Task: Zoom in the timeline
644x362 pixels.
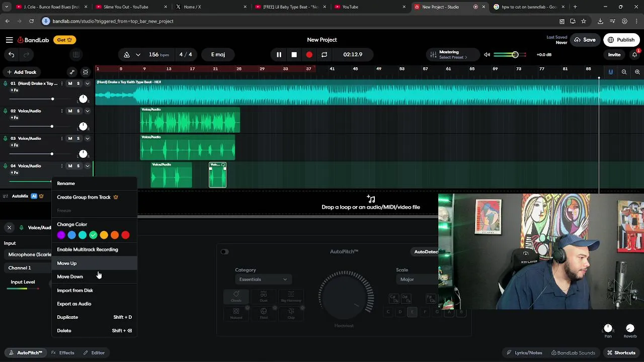Action: [x=637, y=72]
